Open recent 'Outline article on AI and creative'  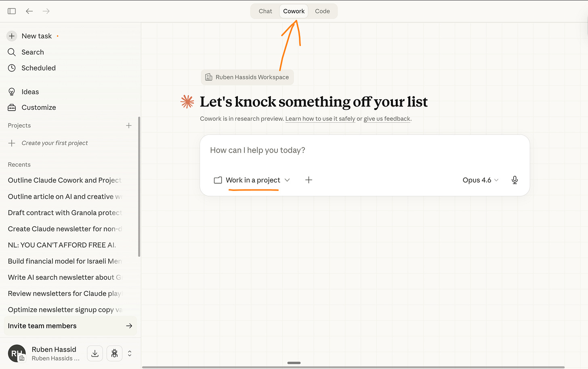pos(65,197)
